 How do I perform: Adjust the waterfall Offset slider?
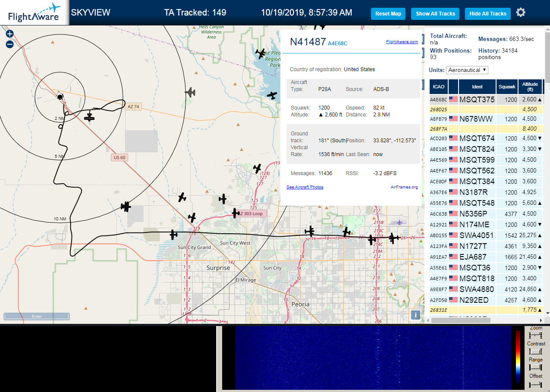pos(535,384)
